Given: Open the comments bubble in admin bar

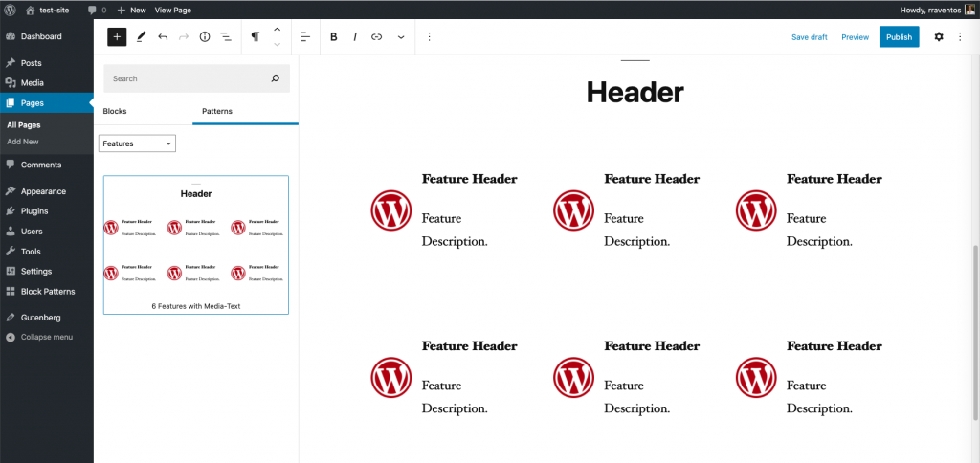Looking at the screenshot, I should [x=97, y=10].
